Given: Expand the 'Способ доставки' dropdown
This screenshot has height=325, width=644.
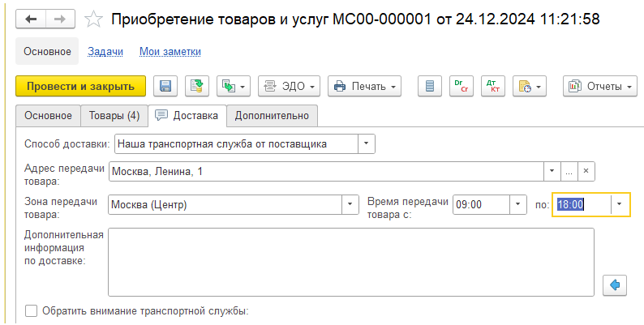Looking at the screenshot, I should coord(367,144).
